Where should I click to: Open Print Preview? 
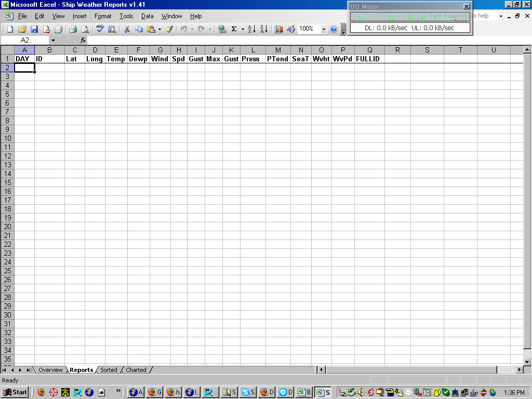[x=85, y=29]
